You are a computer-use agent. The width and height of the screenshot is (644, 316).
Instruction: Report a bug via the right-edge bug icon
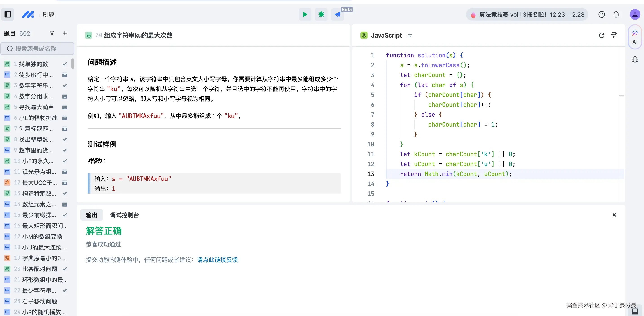click(635, 59)
